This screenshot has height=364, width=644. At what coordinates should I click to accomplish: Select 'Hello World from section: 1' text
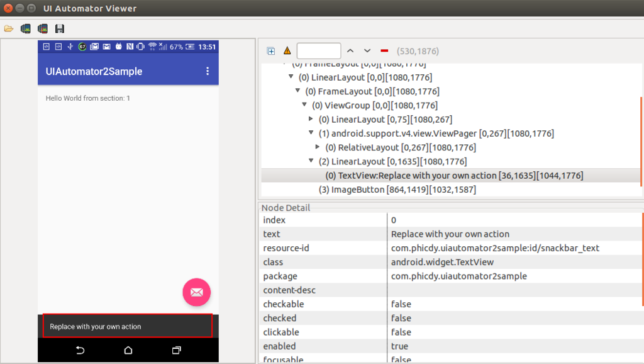coord(87,98)
